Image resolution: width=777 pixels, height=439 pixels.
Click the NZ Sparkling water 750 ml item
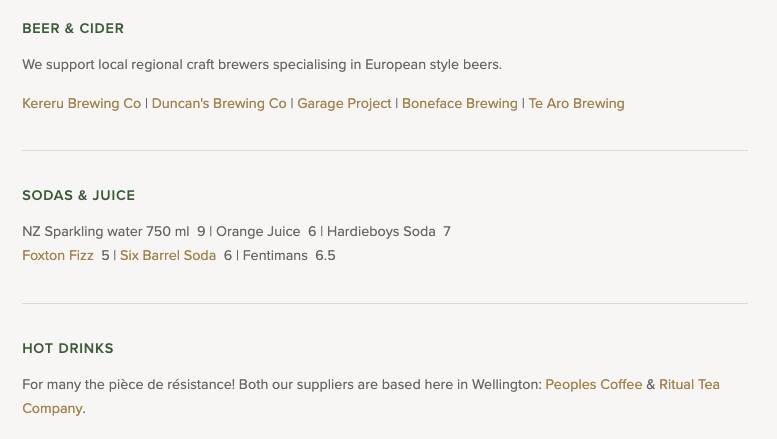coord(105,231)
